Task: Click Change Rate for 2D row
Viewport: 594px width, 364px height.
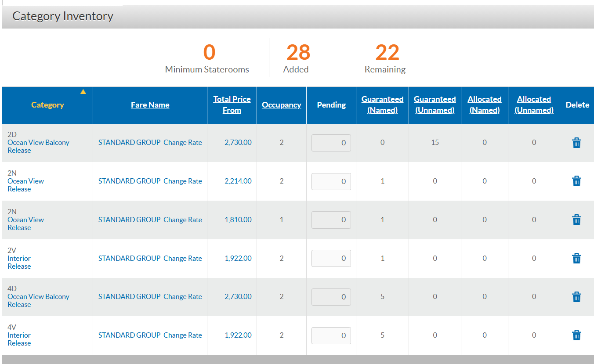Action: [183, 142]
